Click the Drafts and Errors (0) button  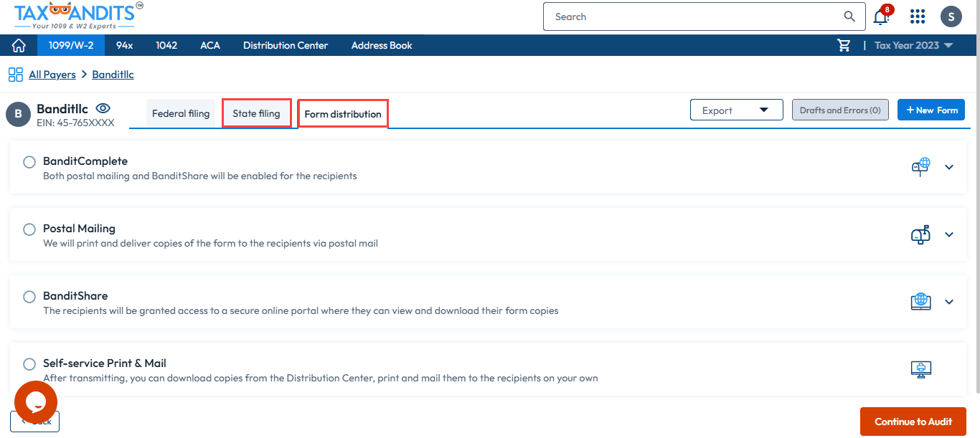[x=840, y=110]
